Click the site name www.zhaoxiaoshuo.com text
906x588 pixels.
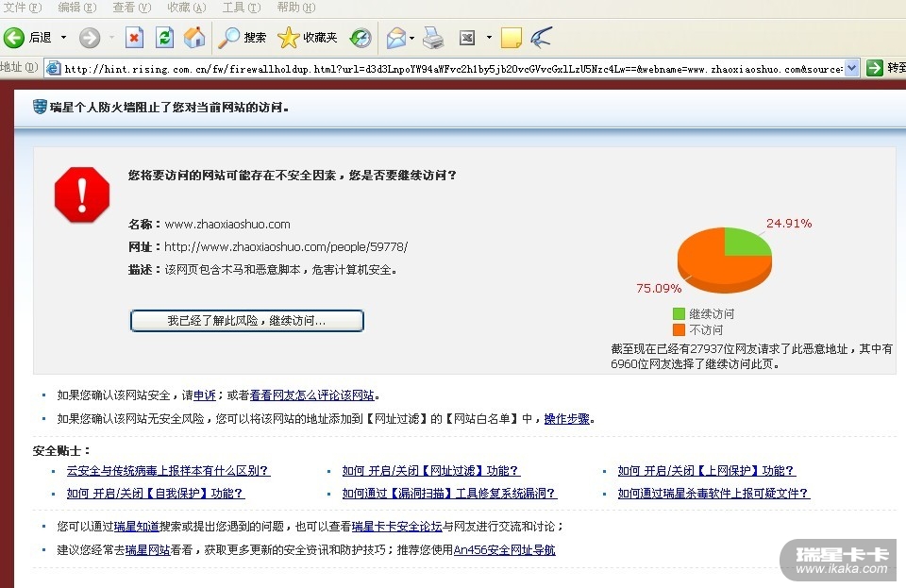pos(227,224)
